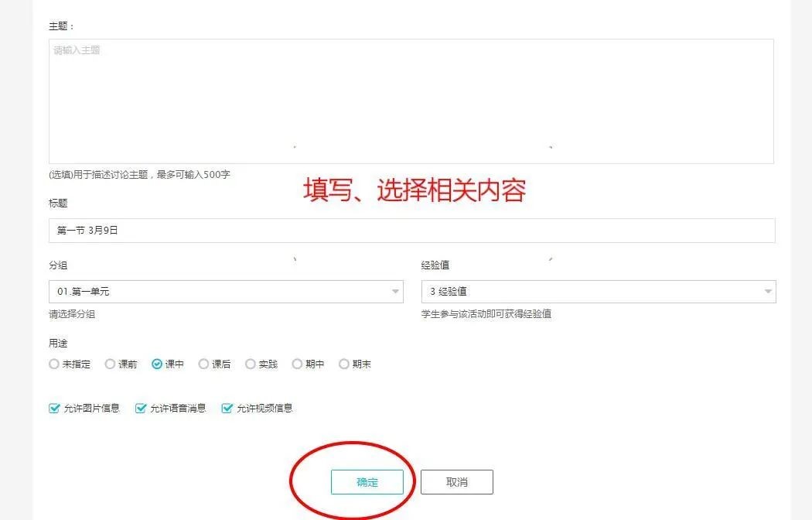812x520 pixels.
Task: Toggle the 允许语音消息 checkbox
Action: pos(141,408)
